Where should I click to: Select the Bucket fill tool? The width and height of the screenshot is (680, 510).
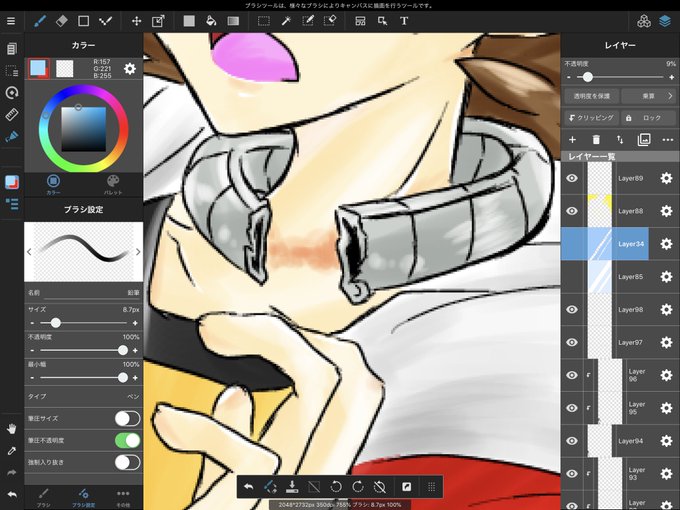coord(211,21)
